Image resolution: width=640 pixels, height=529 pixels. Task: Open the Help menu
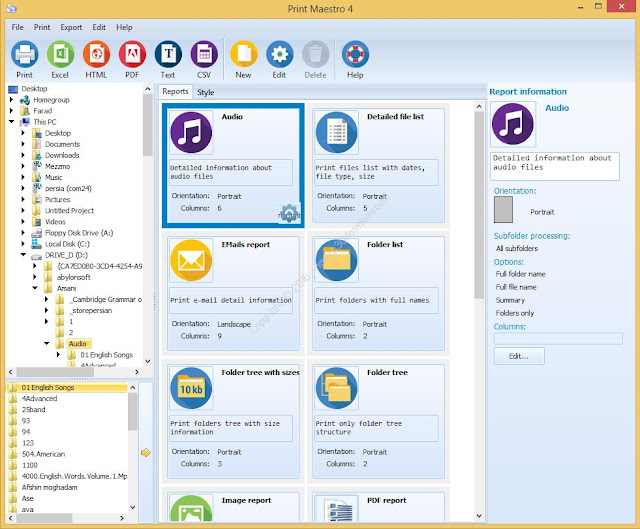click(124, 27)
